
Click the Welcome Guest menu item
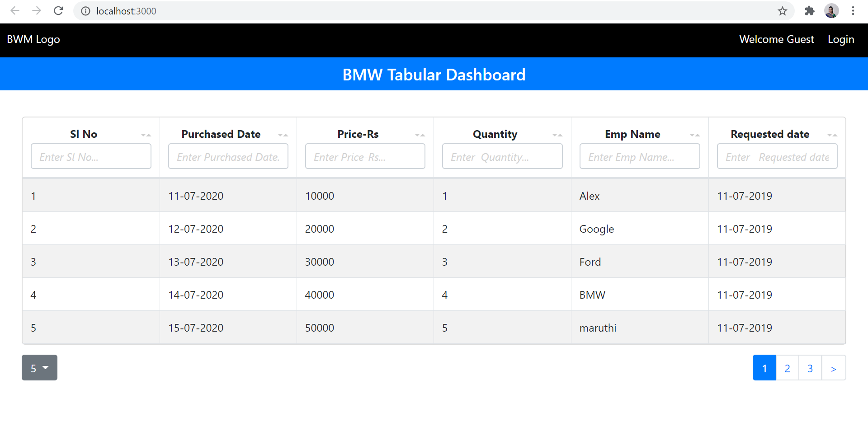coord(776,39)
